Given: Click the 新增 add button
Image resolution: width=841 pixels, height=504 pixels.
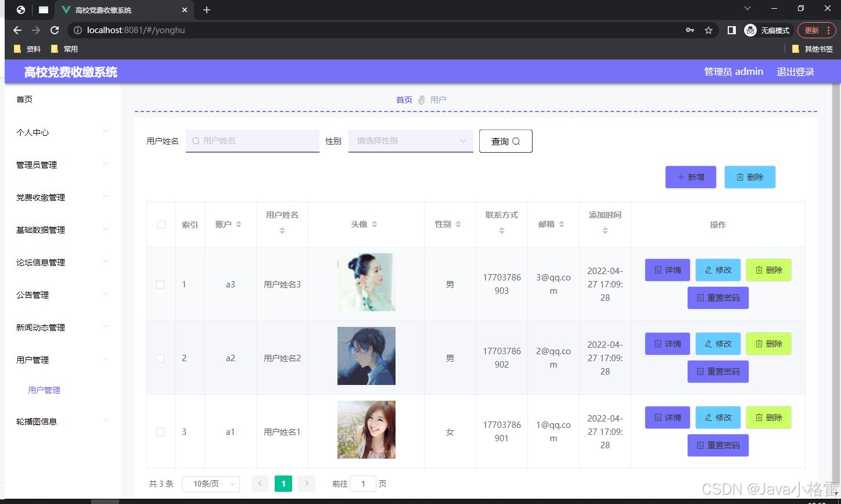Looking at the screenshot, I should click(x=691, y=177).
